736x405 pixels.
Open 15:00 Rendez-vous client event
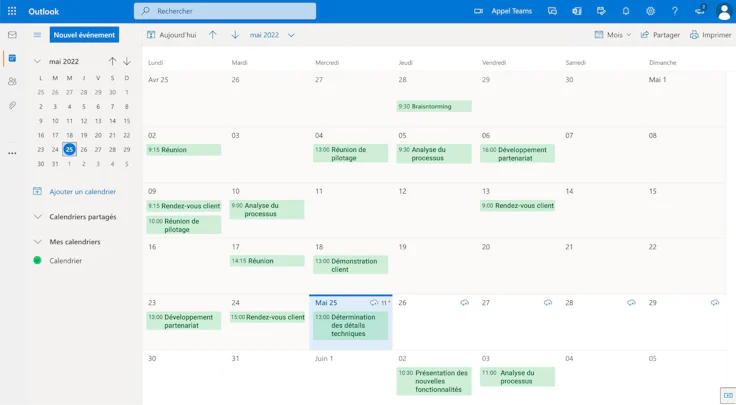point(267,317)
